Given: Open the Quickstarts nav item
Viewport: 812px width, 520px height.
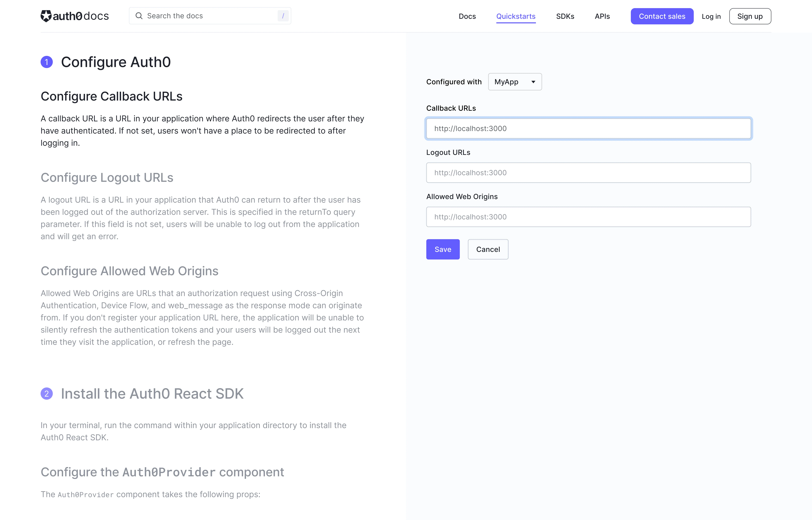Looking at the screenshot, I should pos(515,16).
